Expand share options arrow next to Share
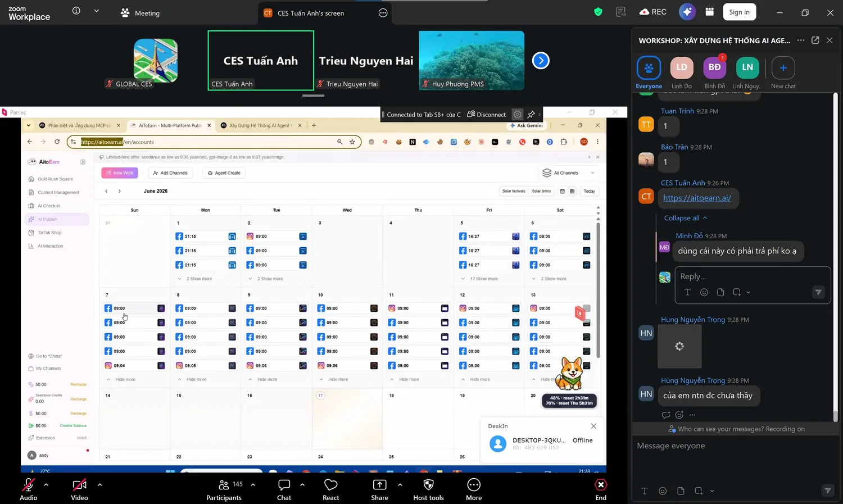 (x=400, y=484)
